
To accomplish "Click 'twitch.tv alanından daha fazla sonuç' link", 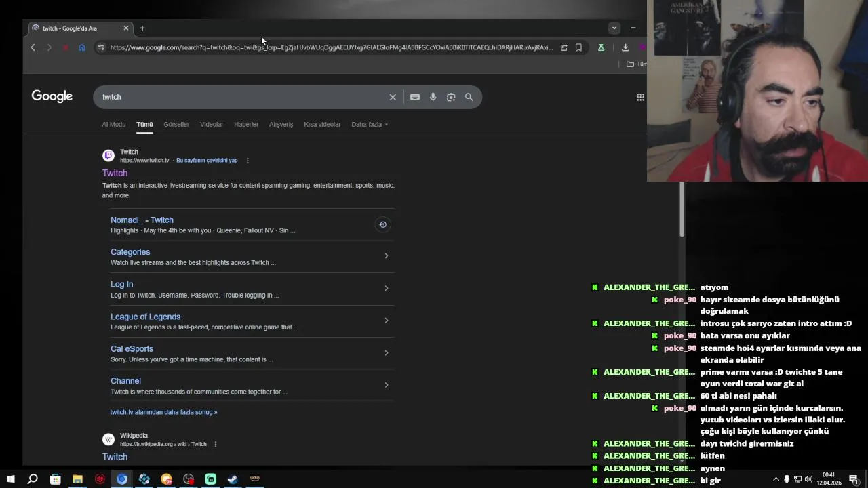I will tap(163, 412).
